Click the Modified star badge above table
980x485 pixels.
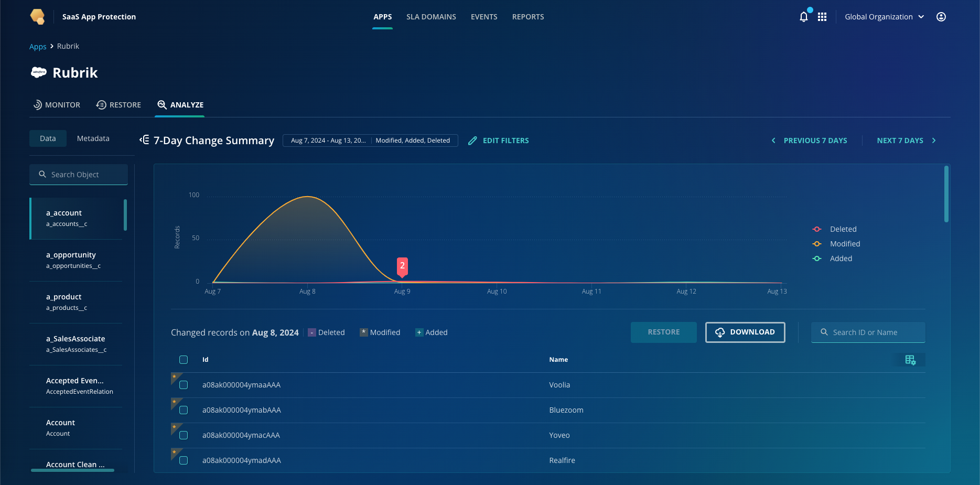point(364,332)
